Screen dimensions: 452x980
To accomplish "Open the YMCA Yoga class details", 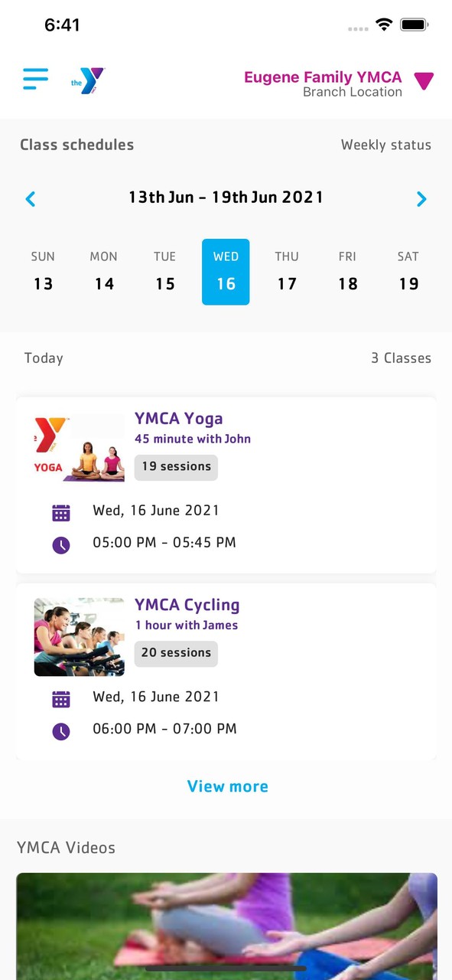I will click(x=178, y=419).
